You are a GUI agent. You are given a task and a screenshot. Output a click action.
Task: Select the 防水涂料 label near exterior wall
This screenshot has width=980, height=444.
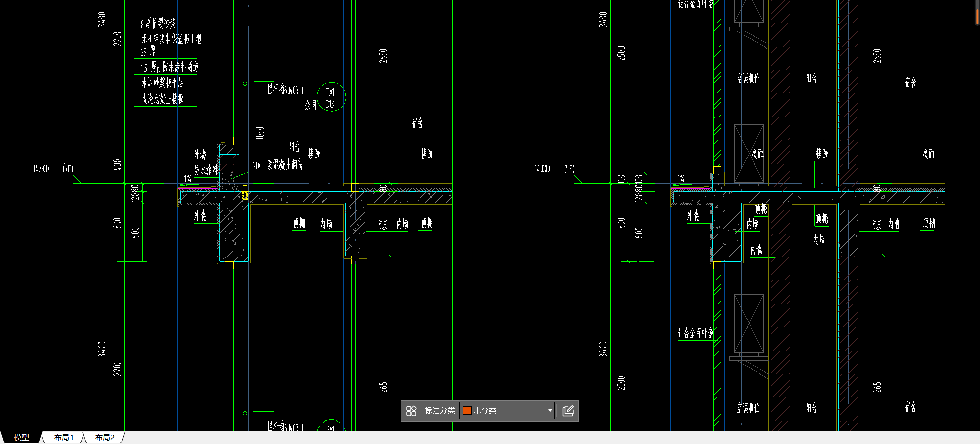click(205, 170)
